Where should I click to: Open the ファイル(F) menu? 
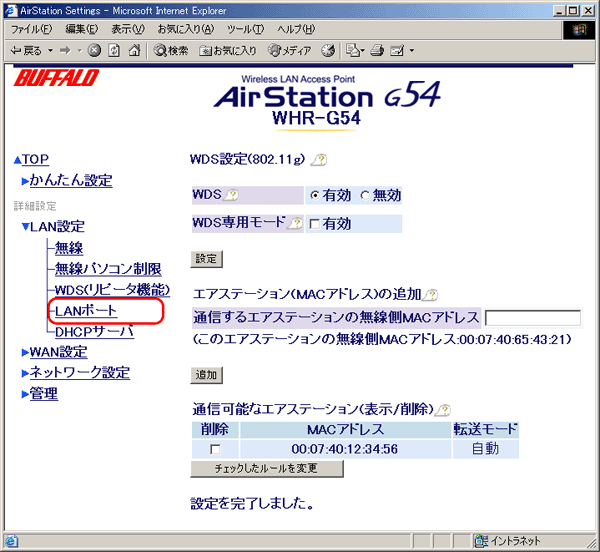pyautogui.click(x=31, y=29)
